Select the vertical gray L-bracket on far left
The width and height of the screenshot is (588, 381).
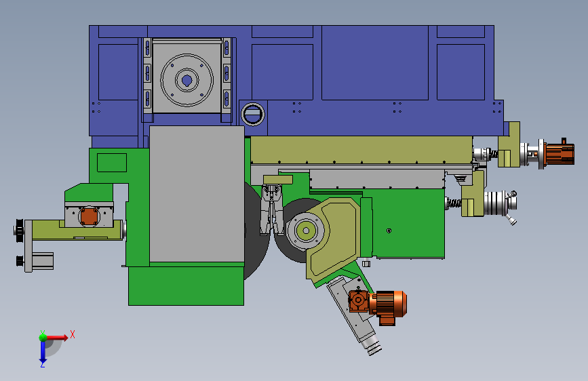tap(28, 246)
